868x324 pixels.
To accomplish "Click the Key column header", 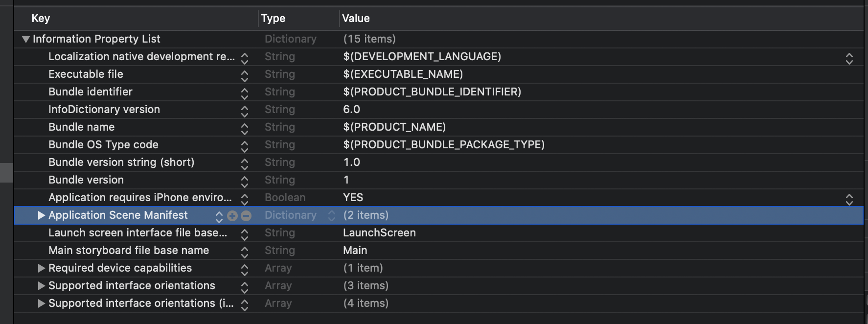I will tap(41, 19).
